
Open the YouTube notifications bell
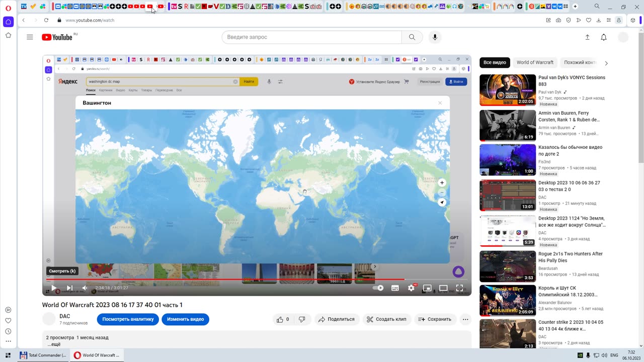(x=604, y=37)
